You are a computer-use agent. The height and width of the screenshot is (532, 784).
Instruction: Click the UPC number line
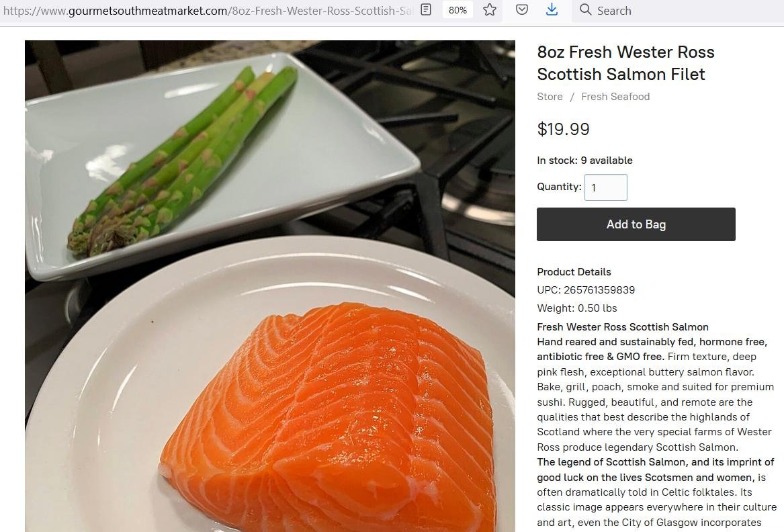tap(586, 290)
